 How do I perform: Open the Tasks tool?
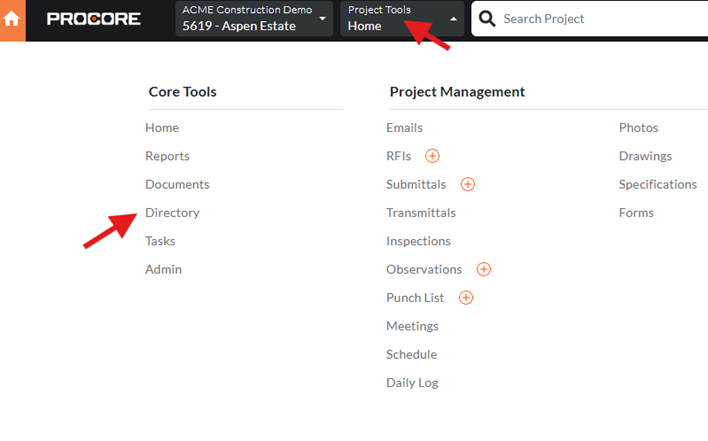pyautogui.click(x=160, y=241)
